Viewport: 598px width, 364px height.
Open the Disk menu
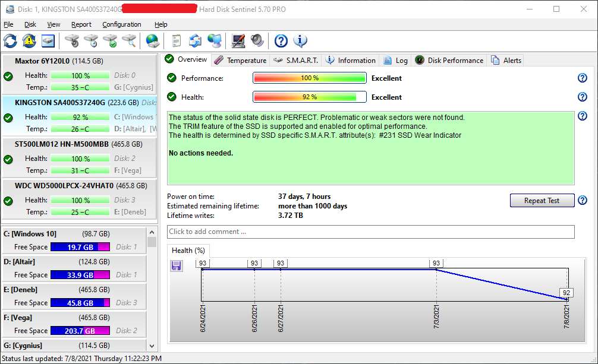tap(30, 24)
